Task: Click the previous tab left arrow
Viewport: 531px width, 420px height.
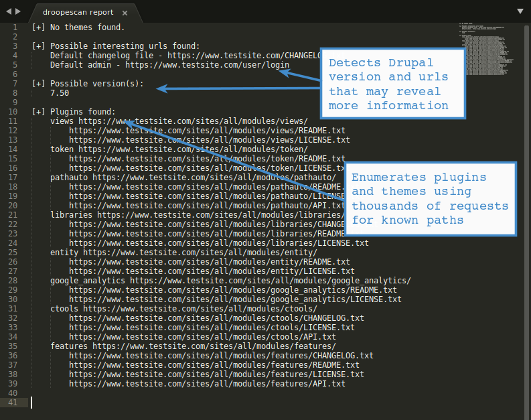Action: pos(9,11)
